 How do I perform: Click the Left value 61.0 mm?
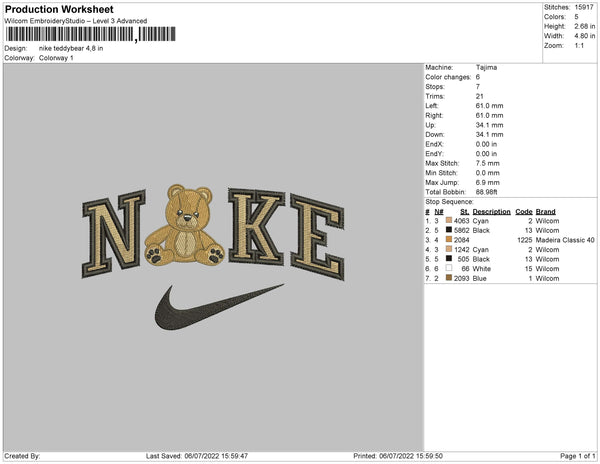coord(489,106)
